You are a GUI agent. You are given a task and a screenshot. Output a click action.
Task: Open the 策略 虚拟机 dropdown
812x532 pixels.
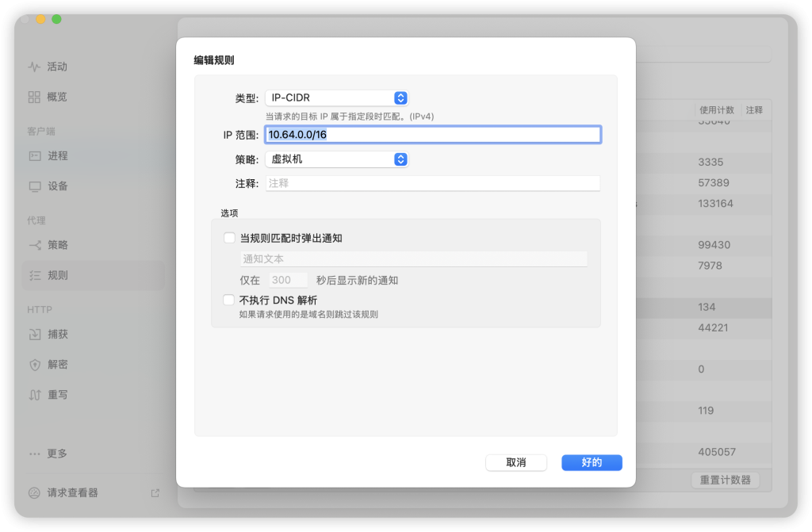[x=336, y=159]
